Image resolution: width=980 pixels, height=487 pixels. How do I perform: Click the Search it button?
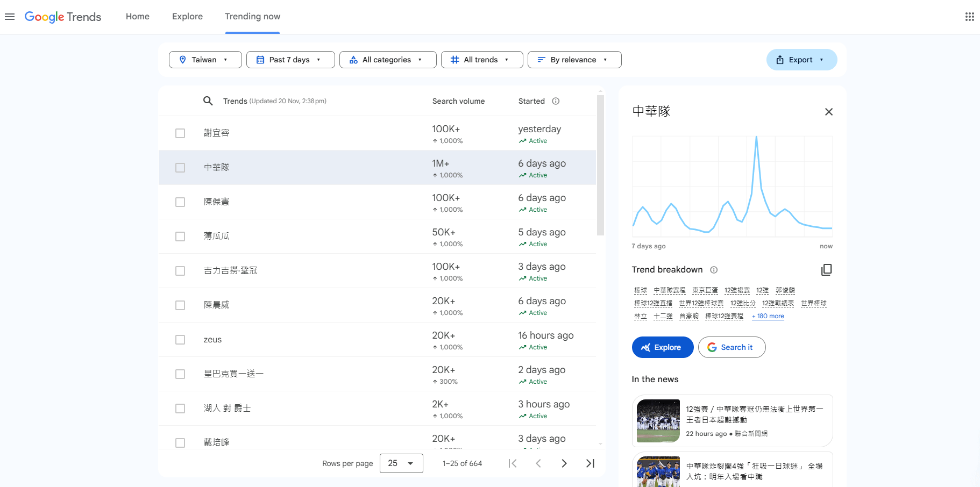(x=732, y=347)
